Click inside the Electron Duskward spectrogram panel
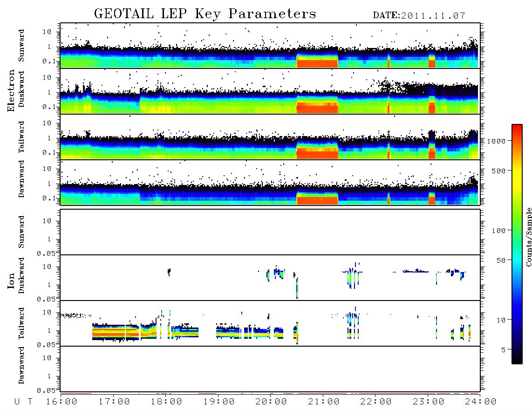 270,91
